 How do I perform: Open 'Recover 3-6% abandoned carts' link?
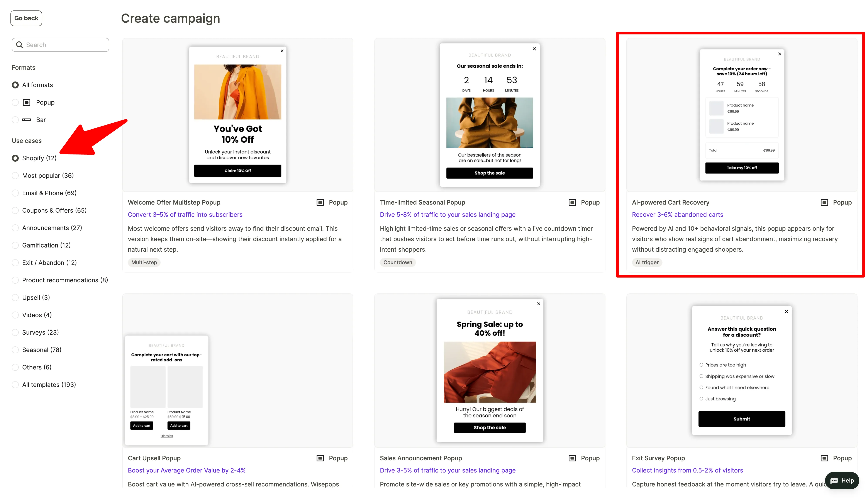coord(677,214)
